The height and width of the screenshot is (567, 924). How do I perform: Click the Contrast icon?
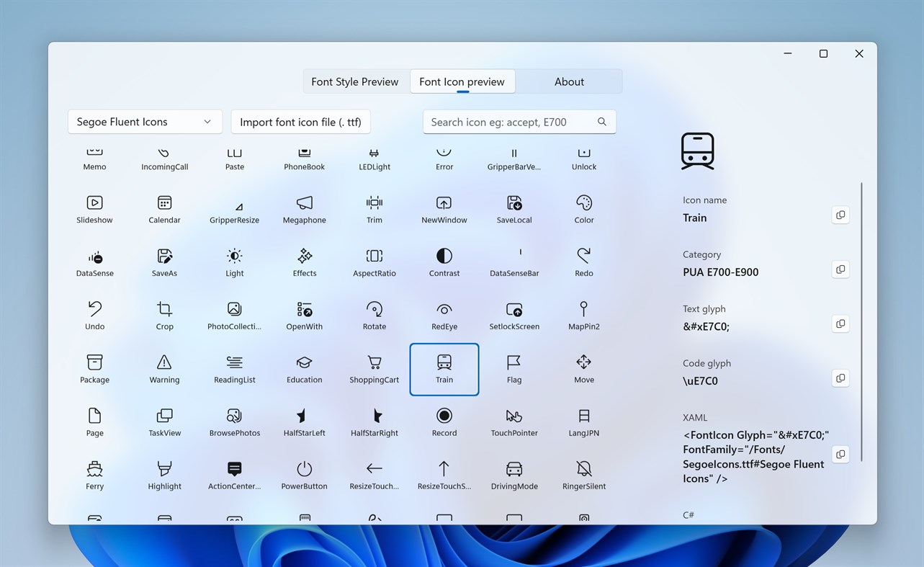click(444, 263)
